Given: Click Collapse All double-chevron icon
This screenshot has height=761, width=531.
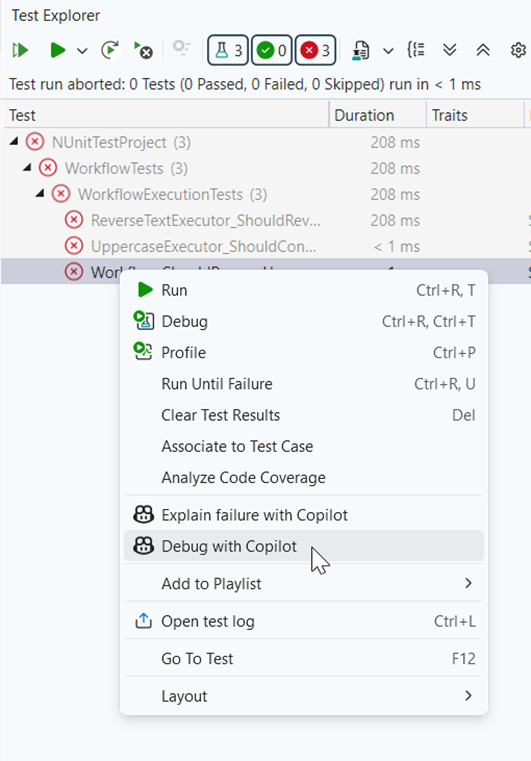Looking at the screenshot, I should 483,50.
